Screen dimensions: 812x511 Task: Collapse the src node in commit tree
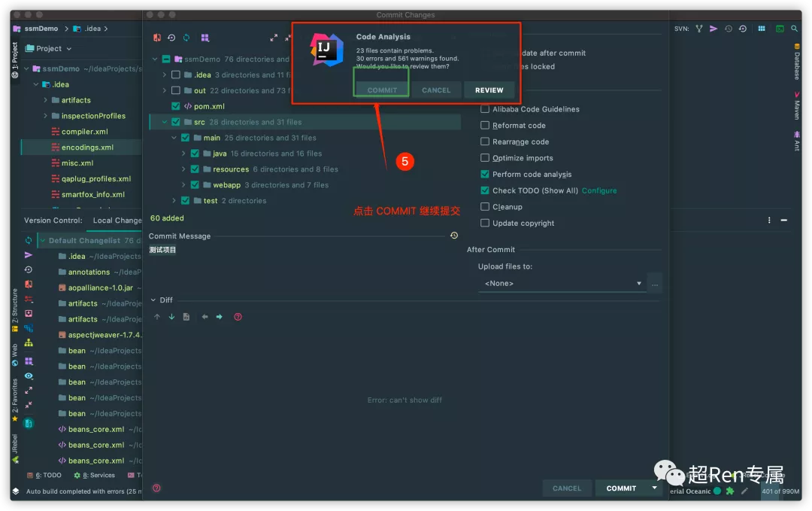pos(165,122)
